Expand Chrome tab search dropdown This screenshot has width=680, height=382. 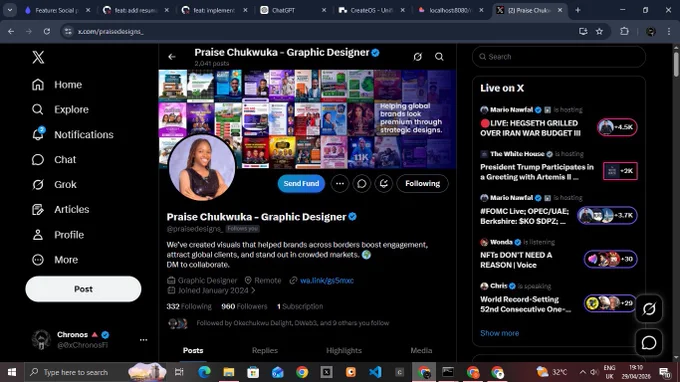tap(10, 10)
